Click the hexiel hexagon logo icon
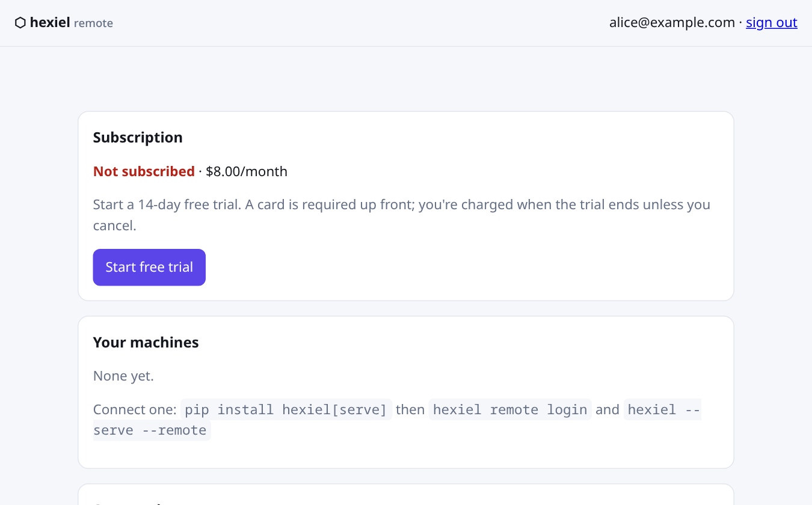Image resolution: width=812 pixels, height=505 pixels. click(20, 23)
